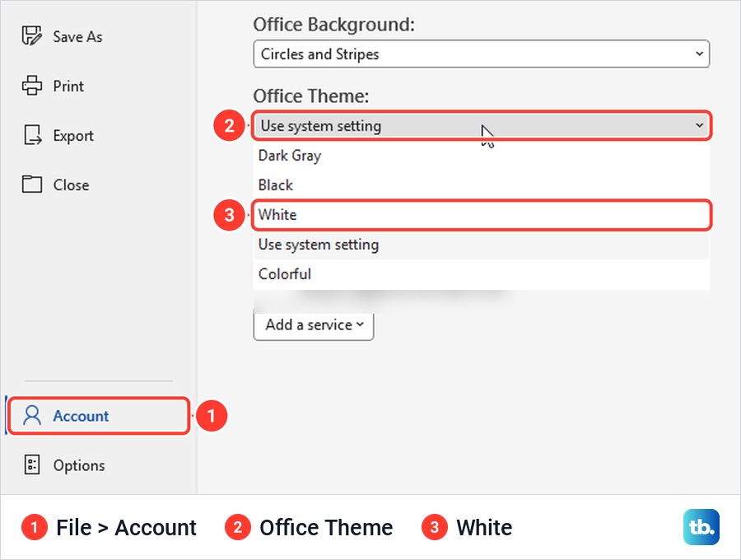
Task: Click the Office Background dropdown arrow
Action: (699, 54)
